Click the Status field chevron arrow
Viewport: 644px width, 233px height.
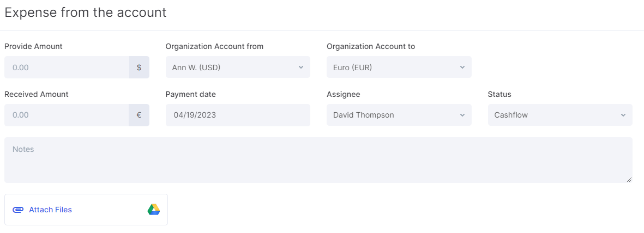pos(623,115)
